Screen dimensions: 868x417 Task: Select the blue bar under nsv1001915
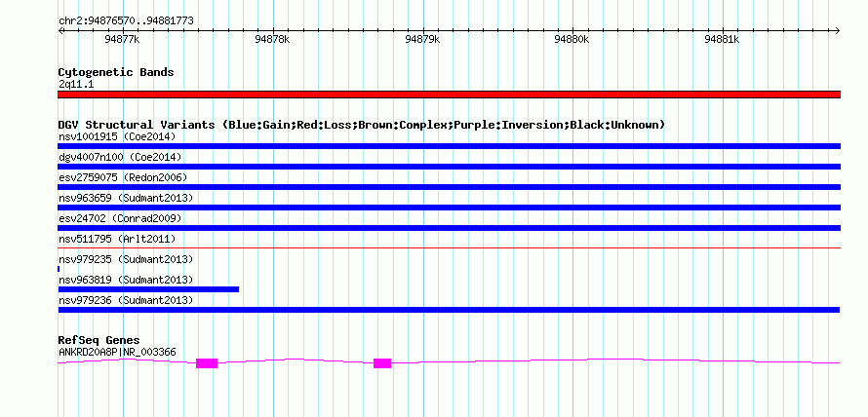point(449,146)
